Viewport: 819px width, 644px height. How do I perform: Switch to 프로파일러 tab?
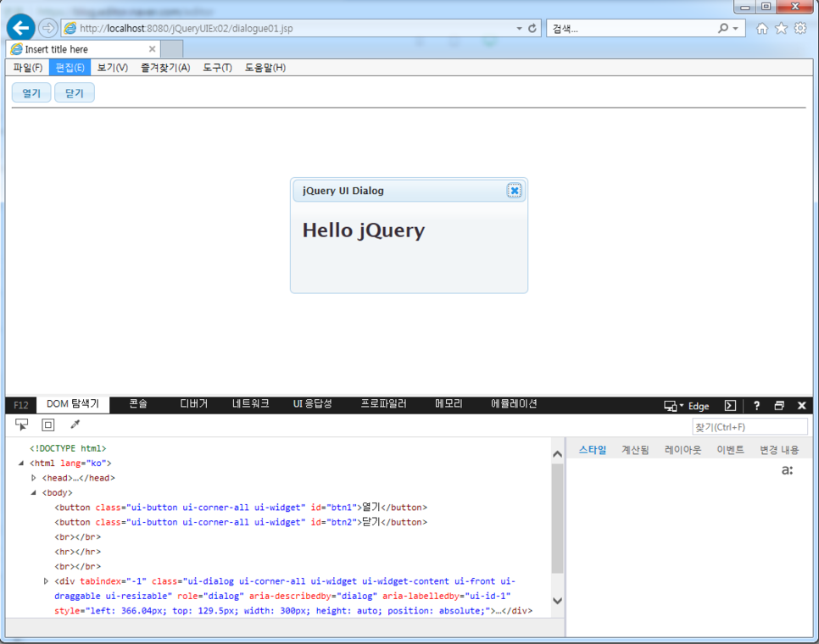(x=383, y=404)
